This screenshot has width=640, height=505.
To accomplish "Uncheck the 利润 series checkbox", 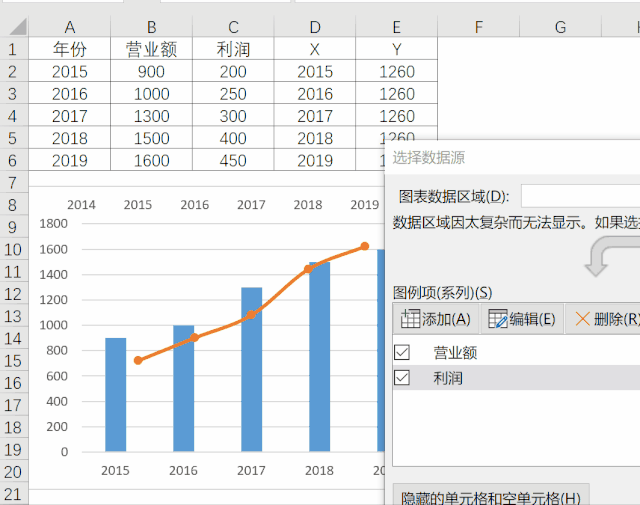I will (402, 378).
